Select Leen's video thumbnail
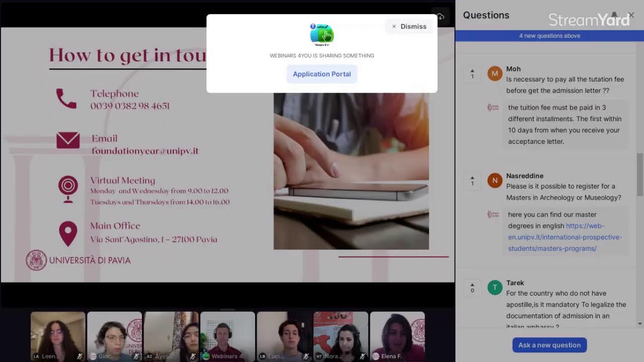644x362 pixels. (58, 336)
